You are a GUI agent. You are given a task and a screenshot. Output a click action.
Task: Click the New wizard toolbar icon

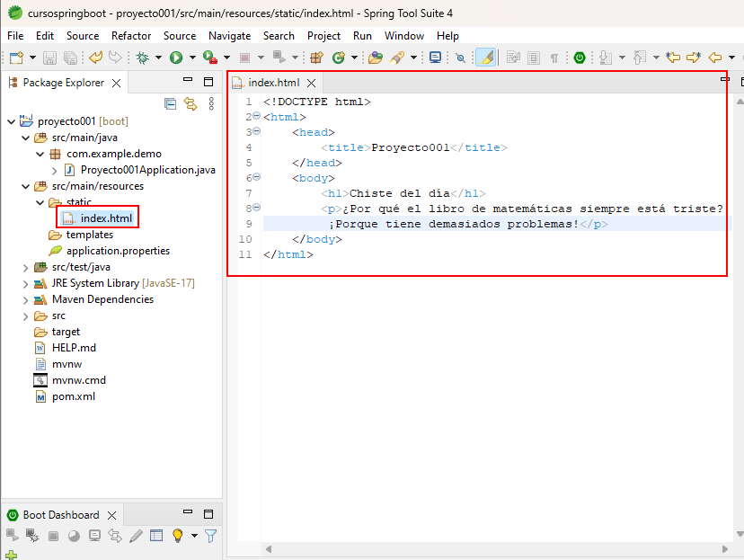click(16, 58)
